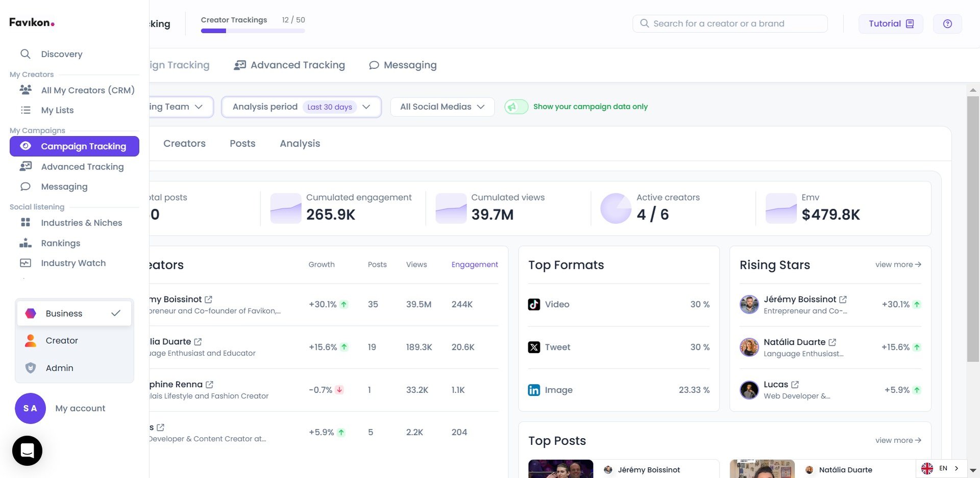Click the Creator Trackings progress bar
980x478 pixels.
tap(253, 31)
